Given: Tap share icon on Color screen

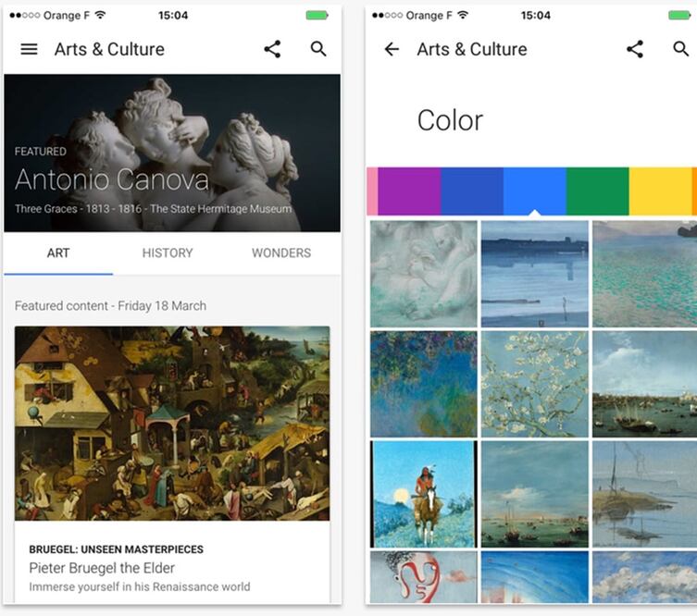Looking at the screenshot, I should point(635,49).
